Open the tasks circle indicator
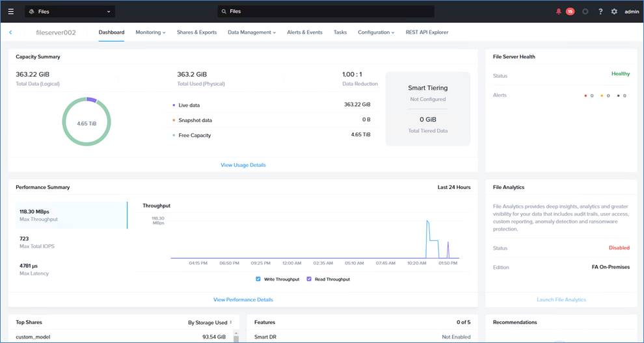 tap(585, 12)
